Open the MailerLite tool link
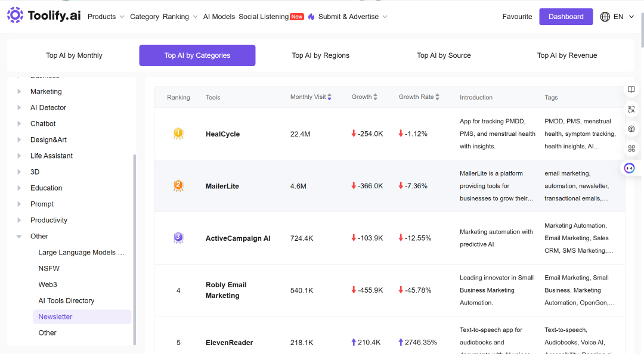 (222, 186)
